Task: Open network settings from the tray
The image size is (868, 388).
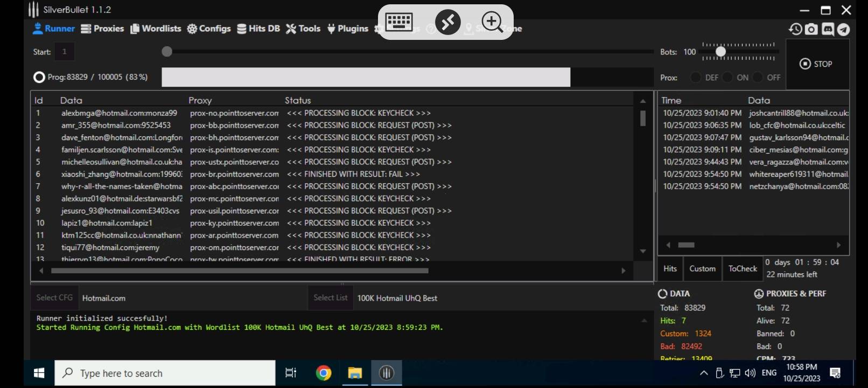Action: (735, 373)
